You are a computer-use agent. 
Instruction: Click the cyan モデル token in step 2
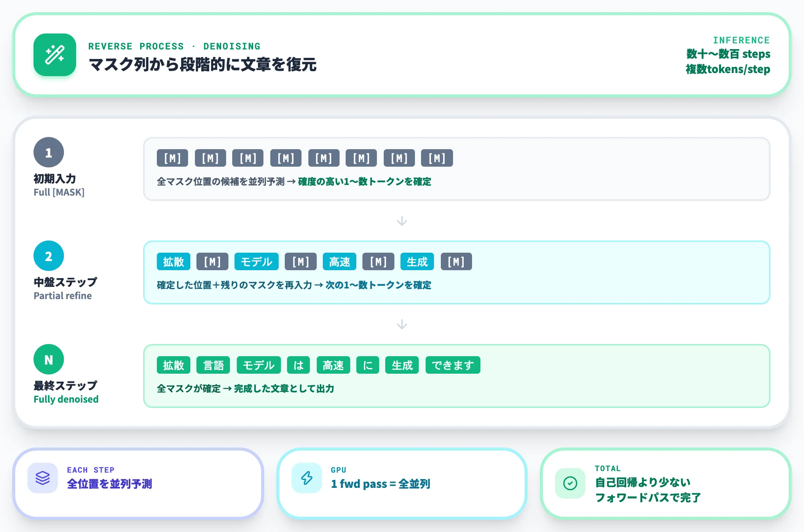[x=257, y=261]
